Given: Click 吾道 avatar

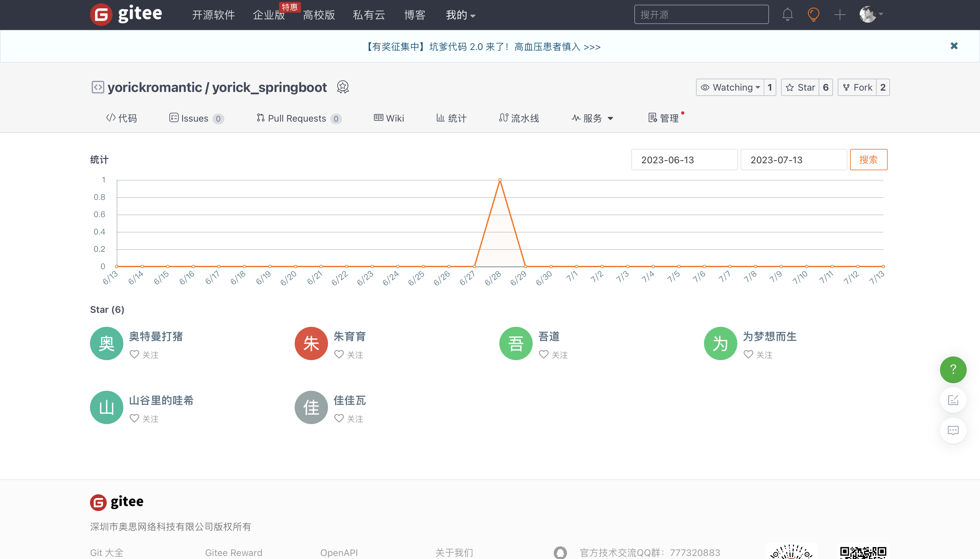Looking at the screenshot, I should click(516, 343).
